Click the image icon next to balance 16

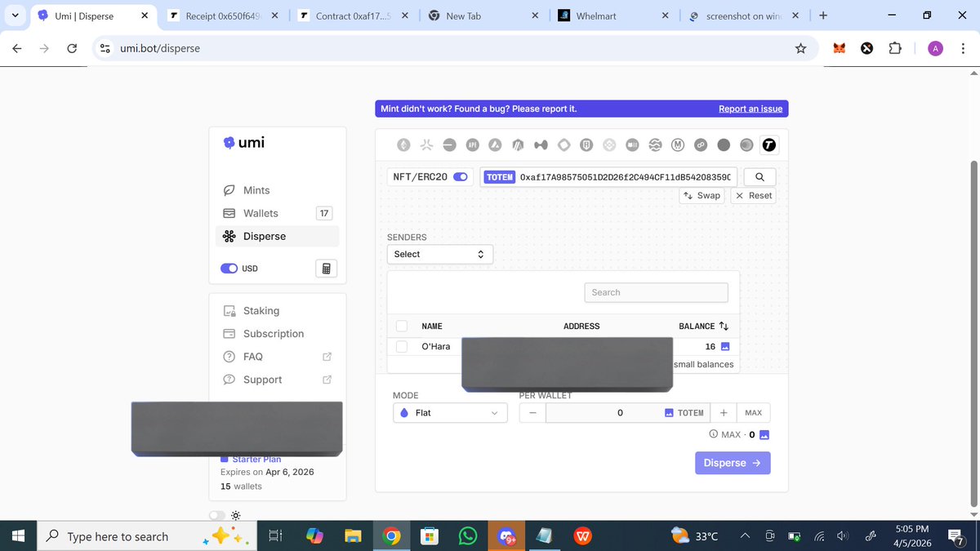click(x=724, y=347)
